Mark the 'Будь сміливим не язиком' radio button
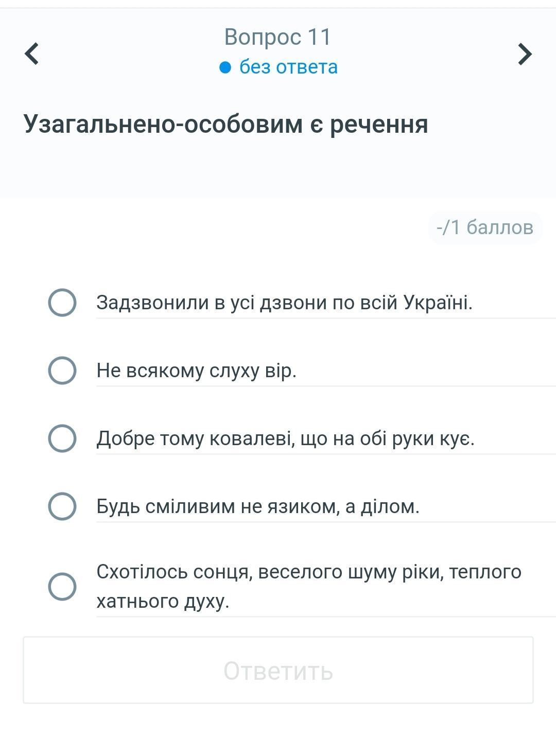 [x=62, y=506]
